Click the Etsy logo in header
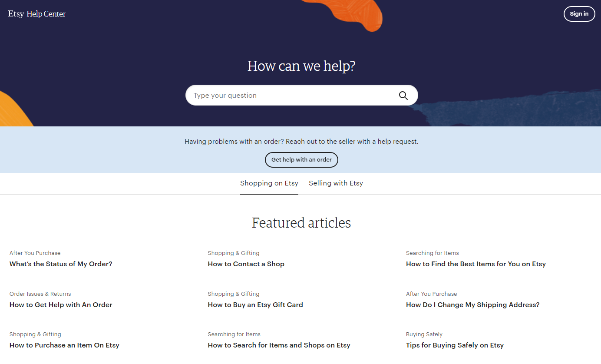This screenshot has height=364, width=601. click(x=16, y=14)
